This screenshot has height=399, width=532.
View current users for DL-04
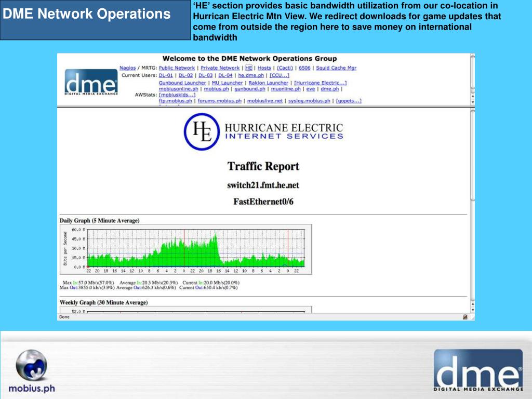click(x=225, y=75)
